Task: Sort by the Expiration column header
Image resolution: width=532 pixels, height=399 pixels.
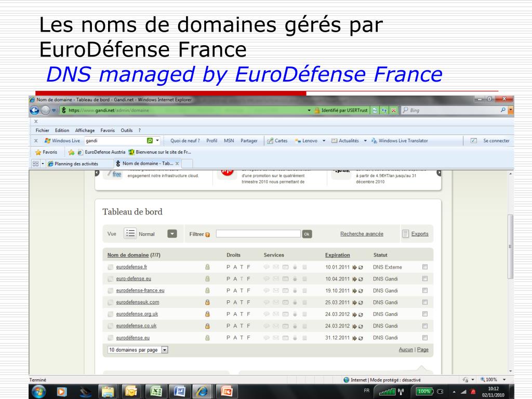Action: click(337, 255)
